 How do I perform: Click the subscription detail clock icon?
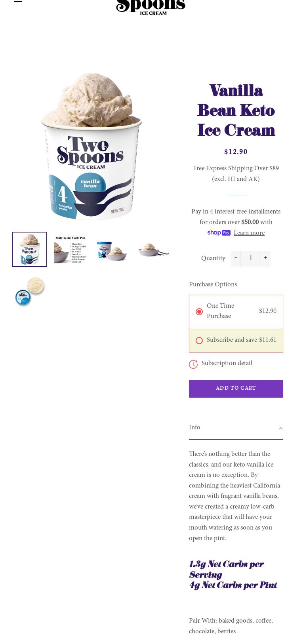click(193, 364)
